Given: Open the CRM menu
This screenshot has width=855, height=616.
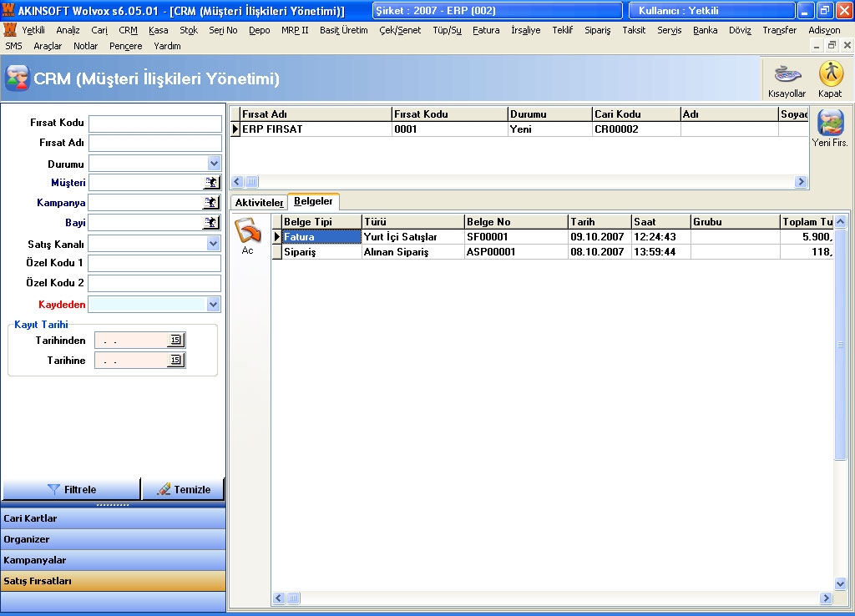Looking at the screenshot, I should pos(128,30).
